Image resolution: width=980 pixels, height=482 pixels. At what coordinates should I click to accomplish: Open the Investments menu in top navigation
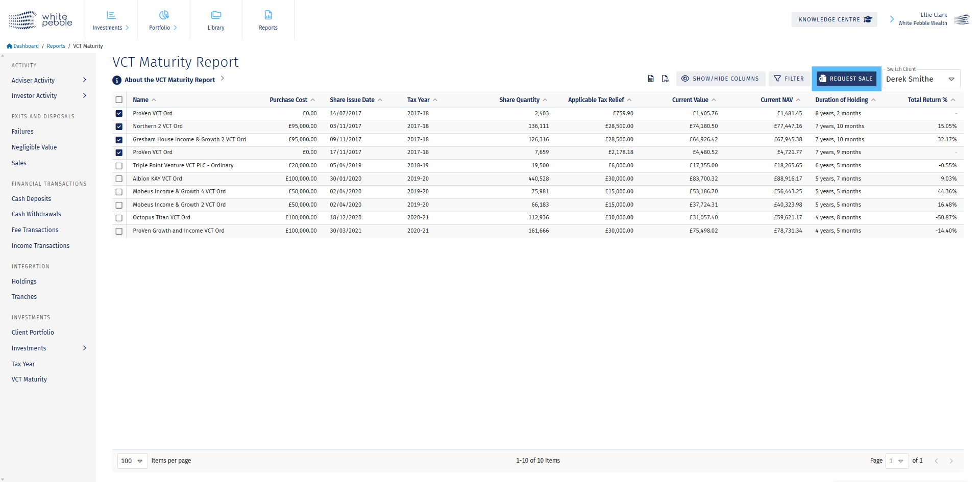111,20
